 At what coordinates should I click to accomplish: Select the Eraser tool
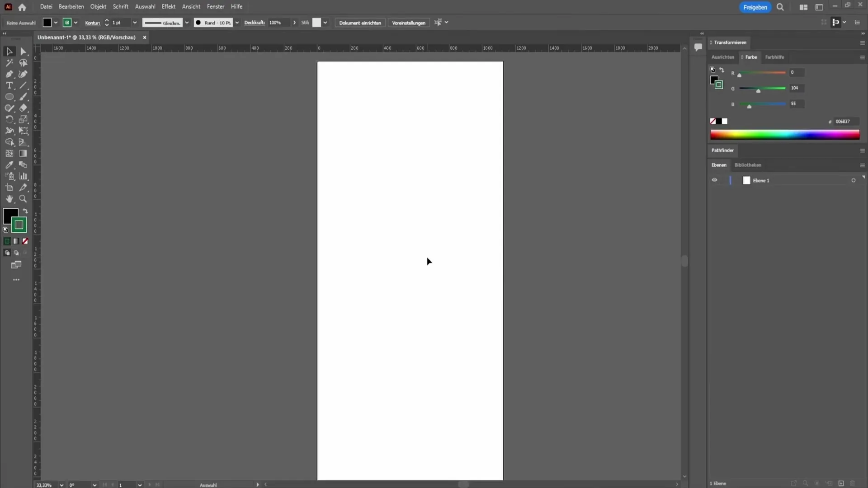pyautogui.click(x=24, y=108)
